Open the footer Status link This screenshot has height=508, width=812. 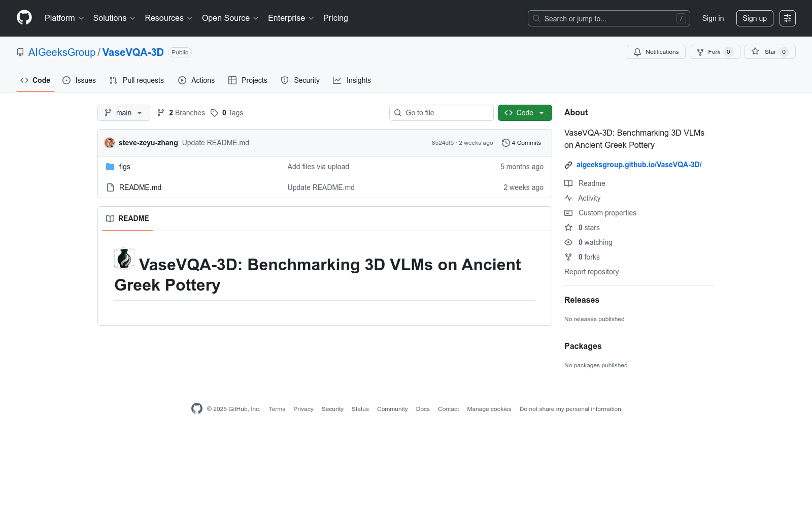point(360,409)
